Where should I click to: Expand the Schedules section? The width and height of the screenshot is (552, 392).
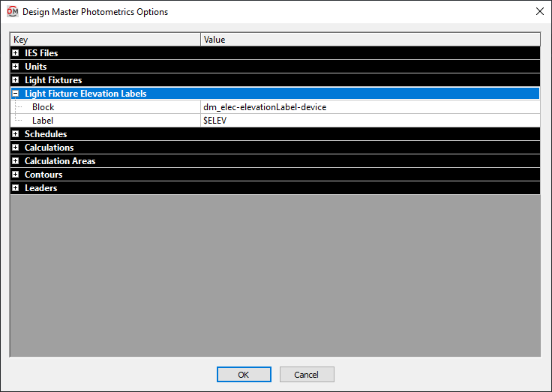16,134
